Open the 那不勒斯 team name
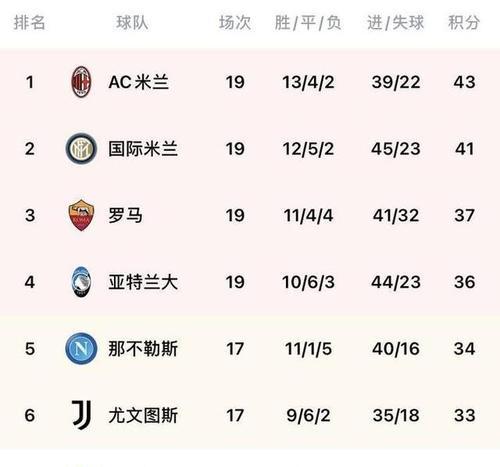This screenshot has width=500, height=467. 143,349
